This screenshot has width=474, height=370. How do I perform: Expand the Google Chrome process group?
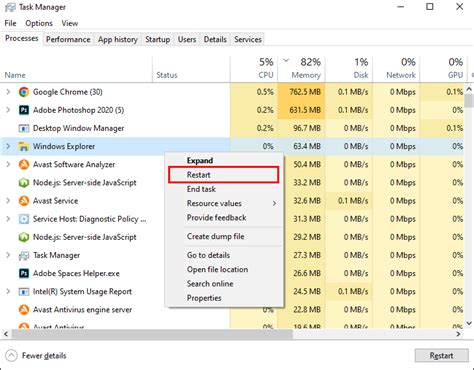point(8,92)
